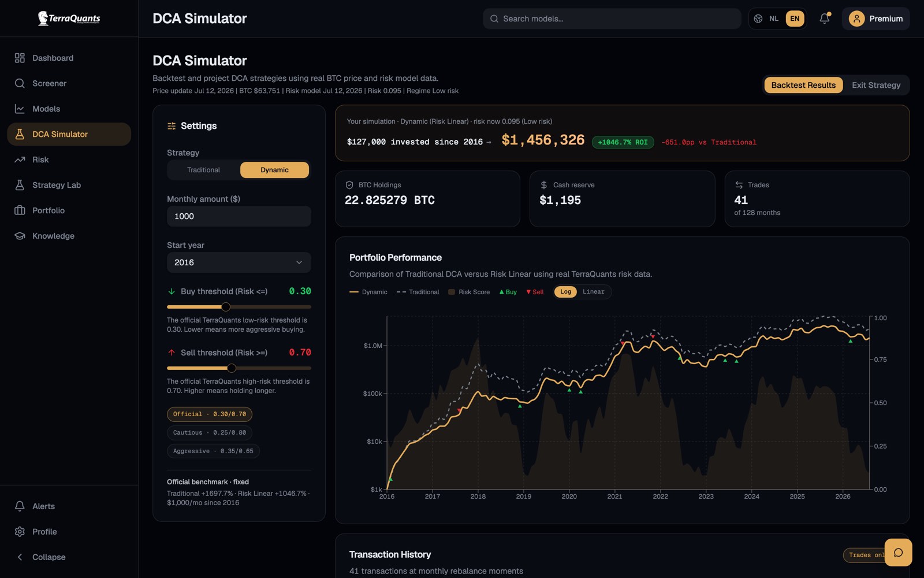Click the Start year dropdown chevron
Image resolution: width=924 pixels, height=578 pixels.
tap(299, 262)
